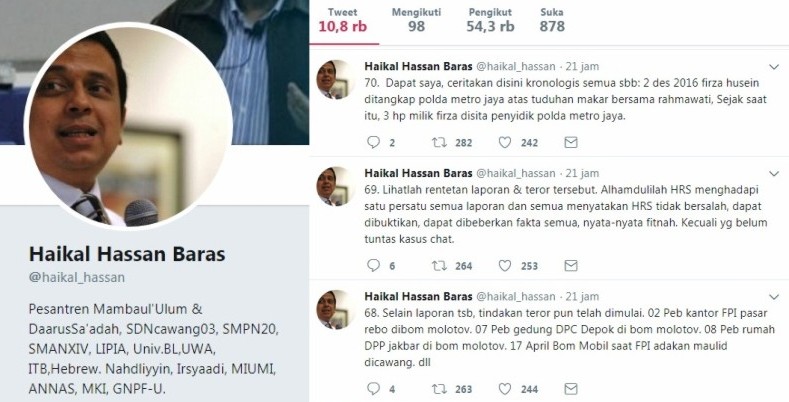Retweet tweet 68 with 263 retweets
The height and width of the screenshot is (402, 789).
(439, 389)
